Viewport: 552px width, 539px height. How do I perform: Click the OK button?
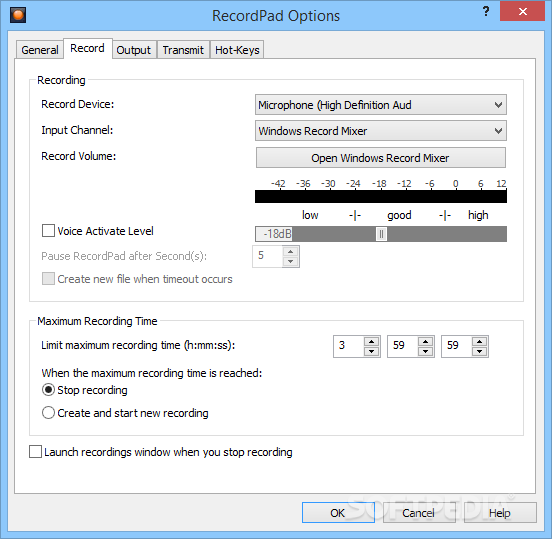coord(338,513)
